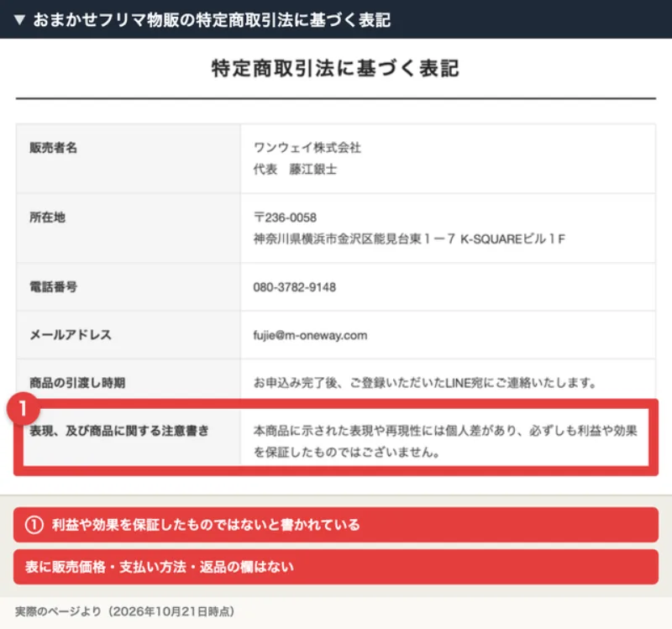Click the representative name 代表 藤江銀士
Image resolution: width=672 pixels, height=629 pixels.
pos(295,170)
